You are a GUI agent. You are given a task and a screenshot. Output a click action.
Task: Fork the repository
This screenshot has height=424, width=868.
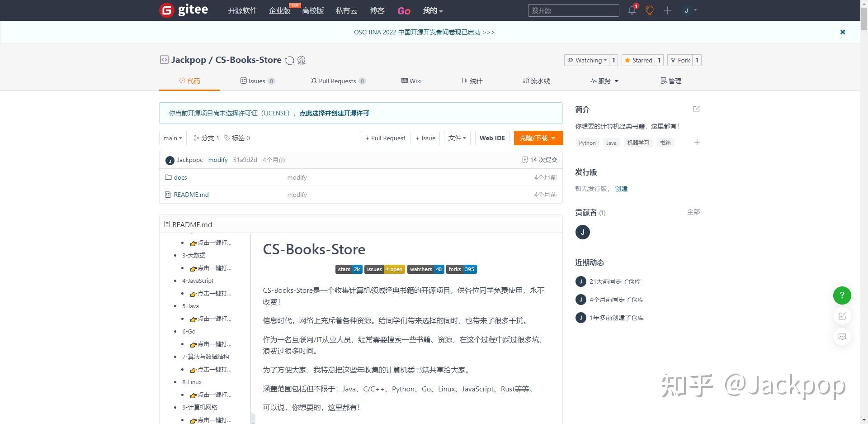pyautogui.click(x=680, y=60)
